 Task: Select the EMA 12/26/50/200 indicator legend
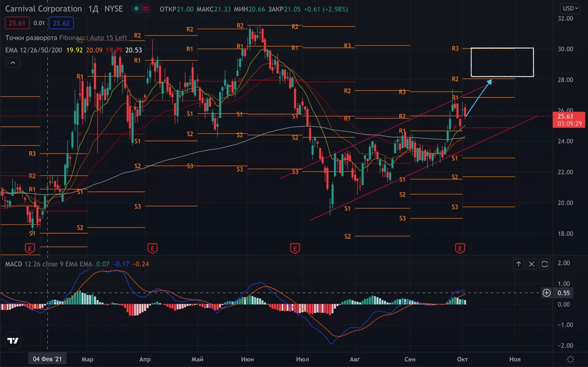click(x=34, y=50)
